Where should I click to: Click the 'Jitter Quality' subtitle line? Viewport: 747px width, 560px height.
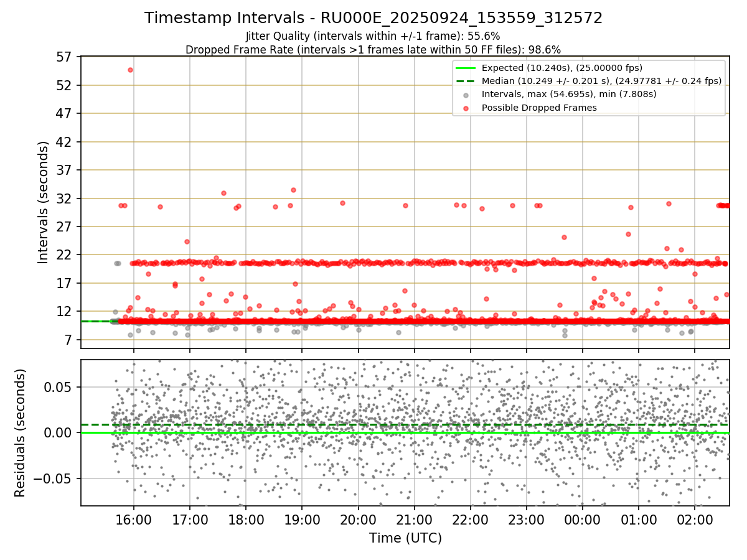373,36
